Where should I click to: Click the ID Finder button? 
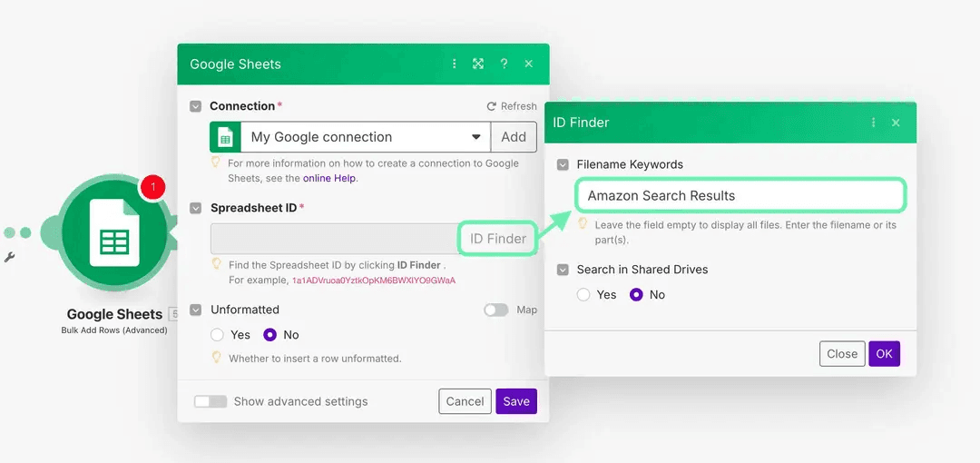(x=497, y=239)
